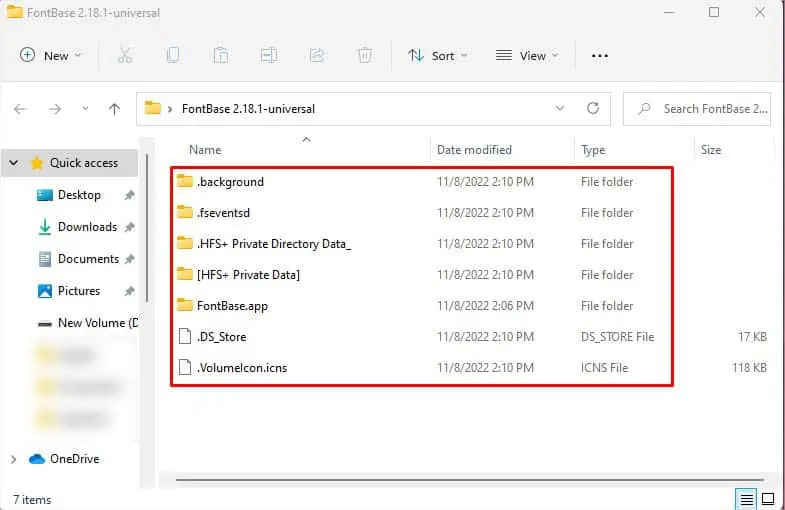Sort by the Name column header
Viewport: 785px width, 510px height.
coord(205,150)
